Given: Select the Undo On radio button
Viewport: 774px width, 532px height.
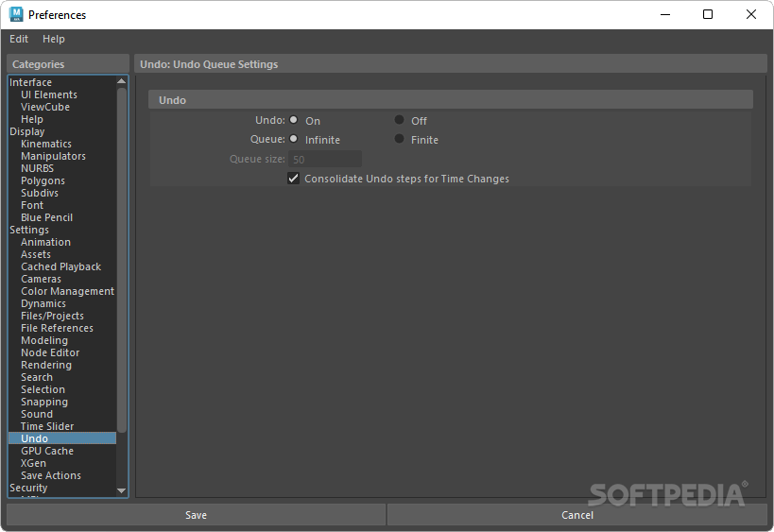Looking at the screenshot, I should tap(294, 120).
